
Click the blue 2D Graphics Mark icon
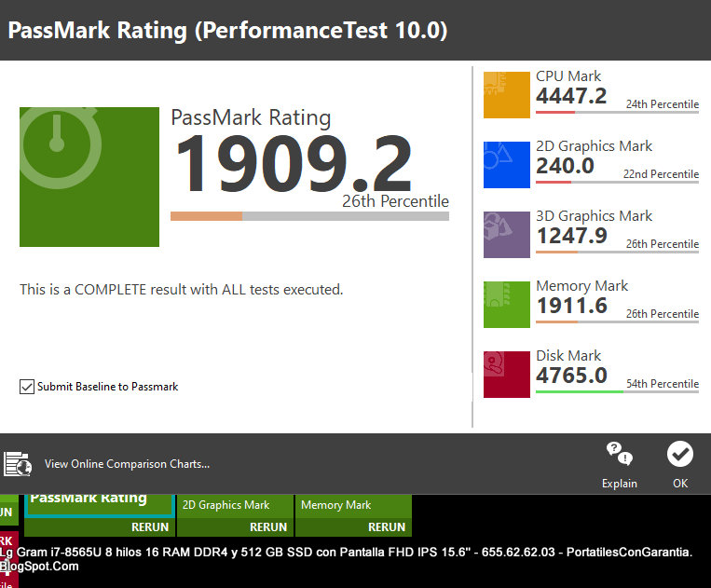[x=507, y=165]
